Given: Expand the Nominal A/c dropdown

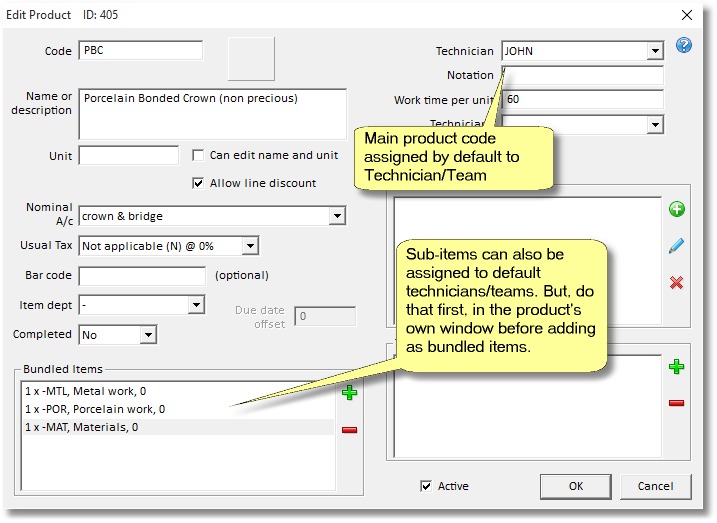Looking at the screenshot, I should coord(337,216).
